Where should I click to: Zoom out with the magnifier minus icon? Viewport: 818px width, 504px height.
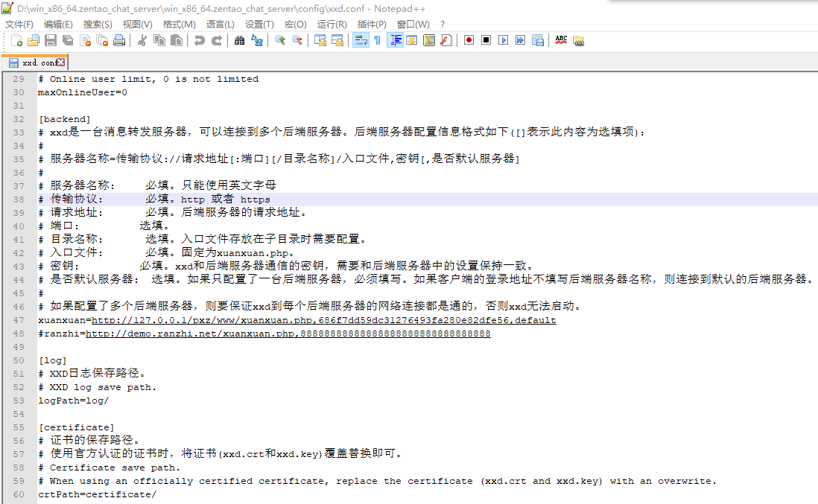[297, 41]
